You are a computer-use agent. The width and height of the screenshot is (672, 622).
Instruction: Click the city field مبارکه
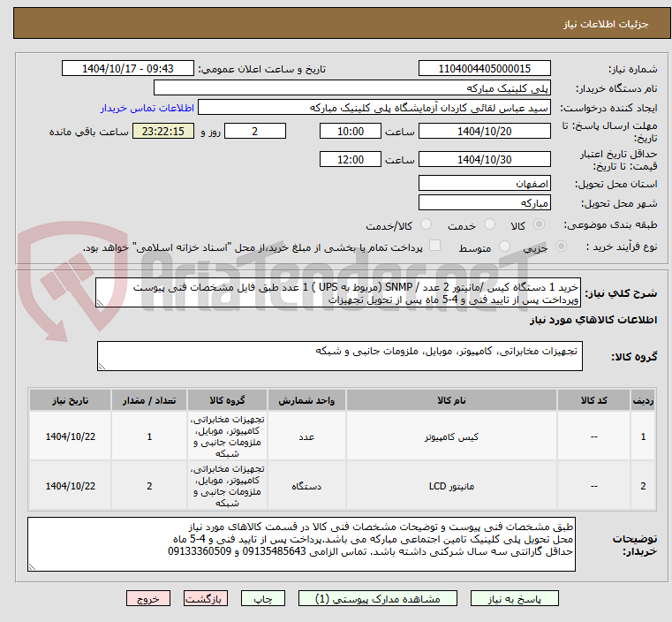[x=484, y=202]
